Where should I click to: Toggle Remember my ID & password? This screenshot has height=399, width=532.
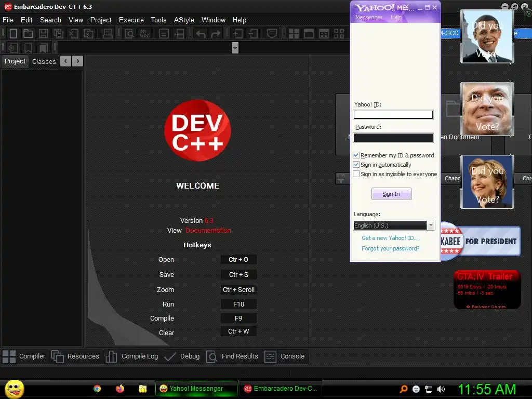(356, 155)
